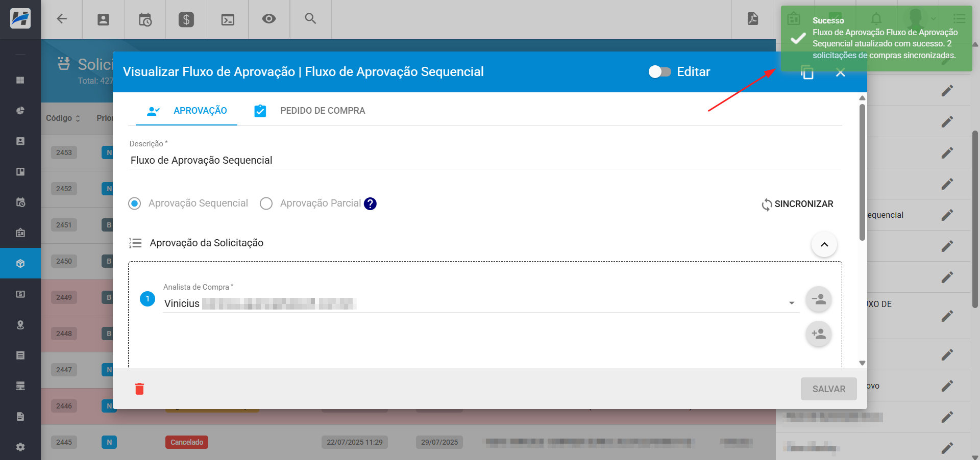980x460 pixels.
Task: Click the code 2446 row cell
Action: coord(64,406)
